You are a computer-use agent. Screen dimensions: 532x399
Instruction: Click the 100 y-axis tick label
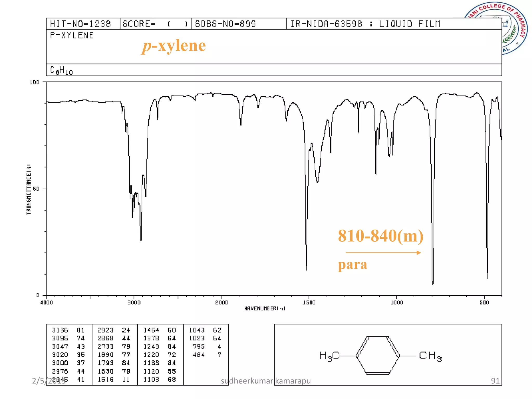coord(35,82)
